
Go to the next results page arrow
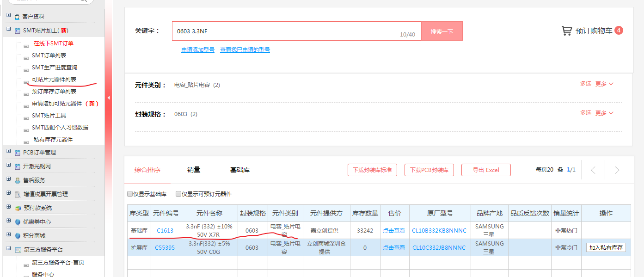pos(617,170)
